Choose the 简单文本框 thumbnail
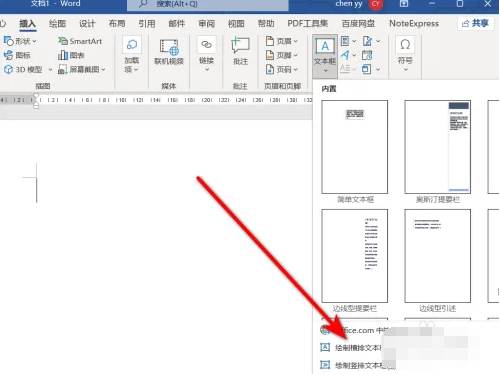Viewport: 500px width, 377px height. tap(355, 147)
